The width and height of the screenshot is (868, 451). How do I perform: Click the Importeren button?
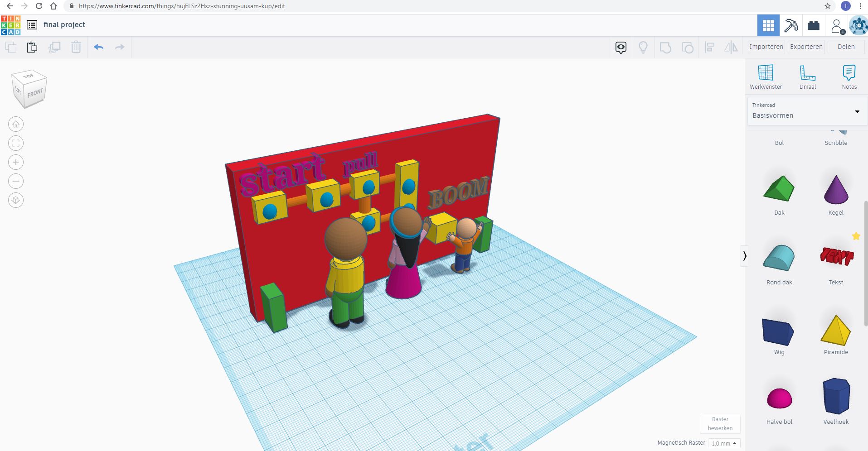coord(766,47)
